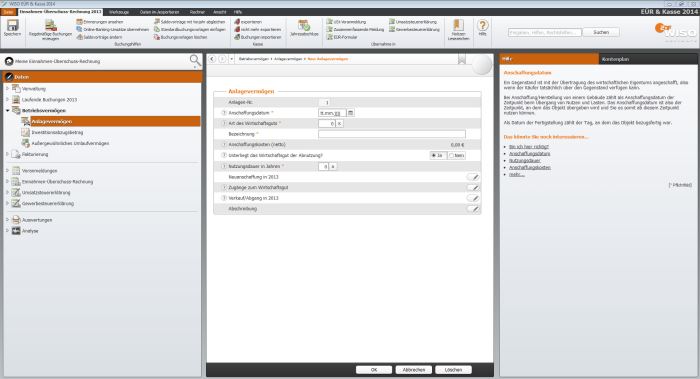The width and height of the screenshot is (700, 379).
Task: Expand the Auswertungen tree node
Action: coord(7,220)
